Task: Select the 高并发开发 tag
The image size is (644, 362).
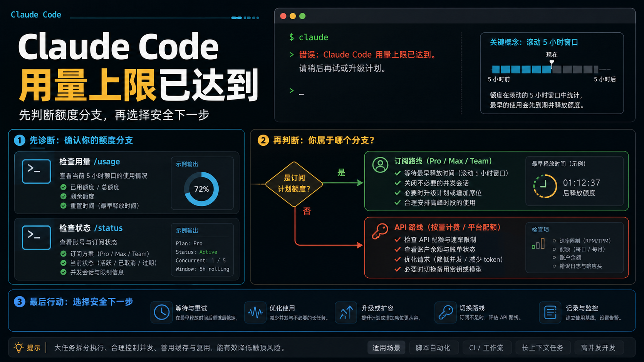Action: coord(599,347)
